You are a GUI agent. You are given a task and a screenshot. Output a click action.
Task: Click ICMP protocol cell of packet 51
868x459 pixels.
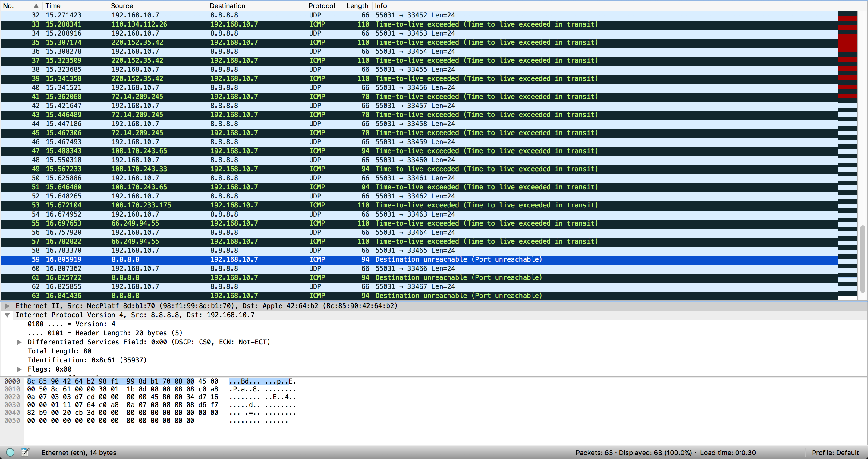click(x=317, y=187)
